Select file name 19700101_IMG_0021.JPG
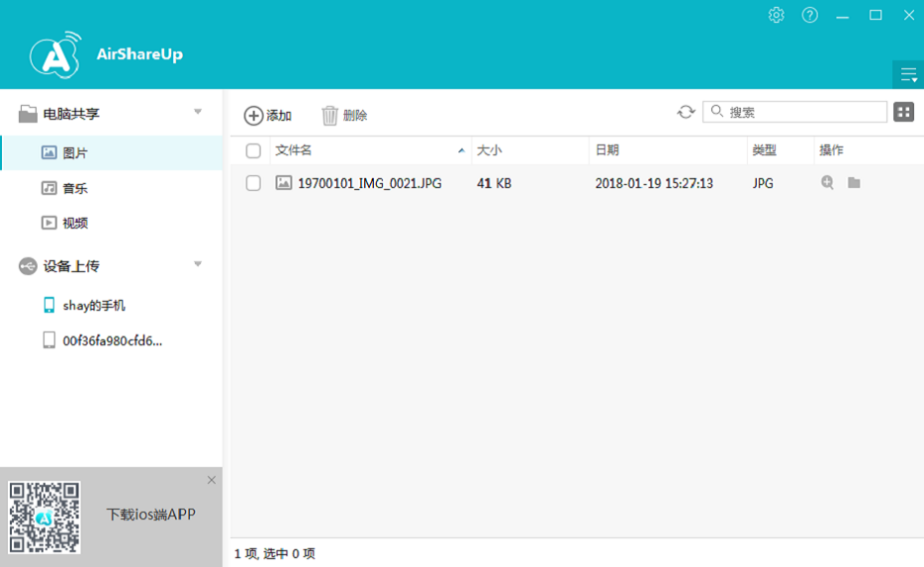This screenshot has width=924, height=567. [369, 183]
